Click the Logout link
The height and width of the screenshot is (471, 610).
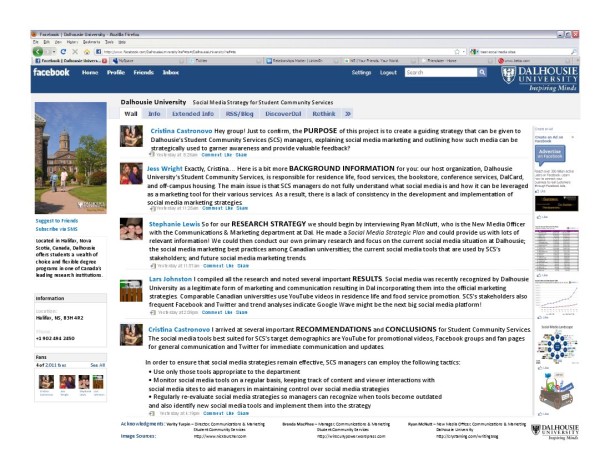388,72
